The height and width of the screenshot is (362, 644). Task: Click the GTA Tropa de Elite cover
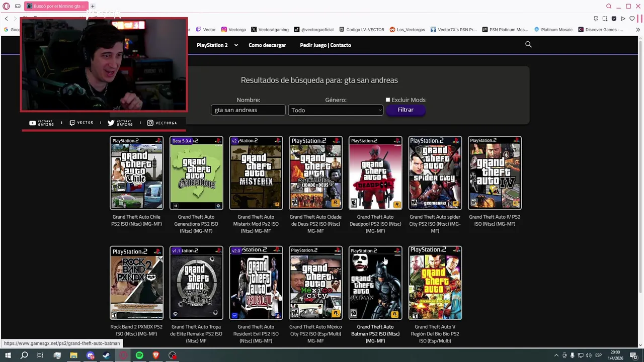coord(196,283)
